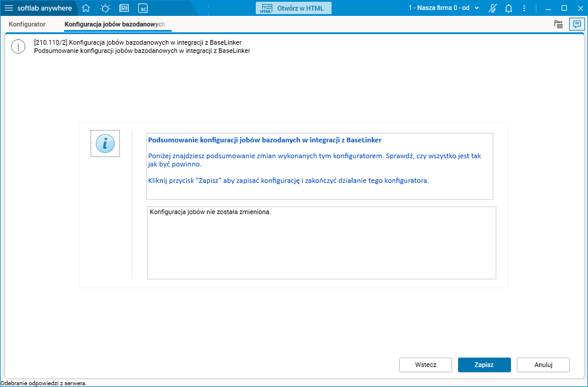Click status bar 'Odebranie odpowiedzi z serwera.'
This screenshot has width=588, height=387.
pos(44,383)
